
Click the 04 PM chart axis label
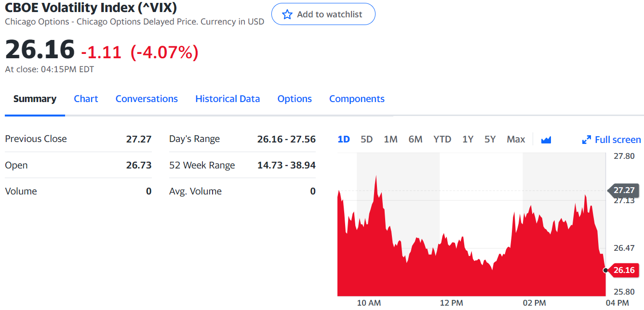tap(617, 303)
